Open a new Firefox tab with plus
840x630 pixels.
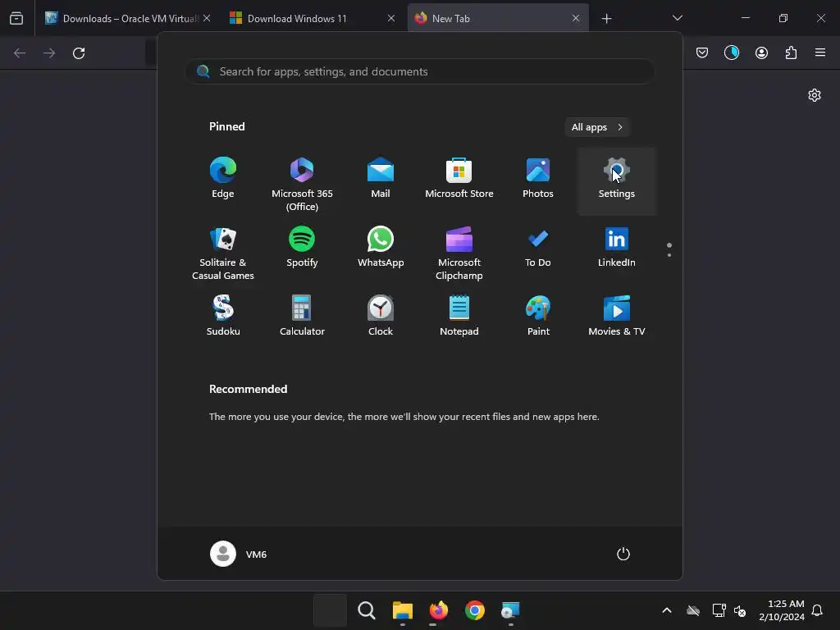606,19
